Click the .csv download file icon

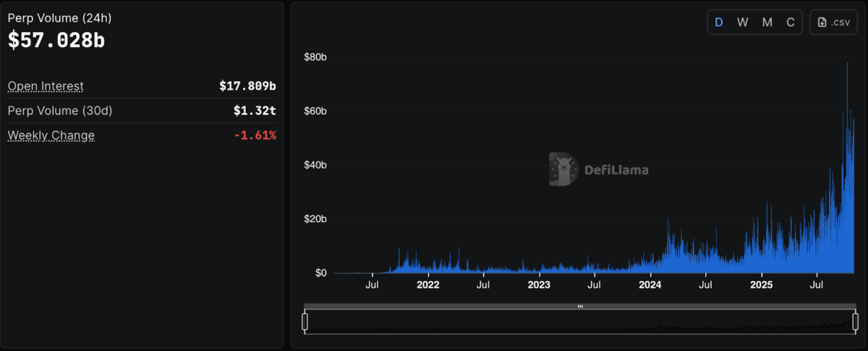point(822,22)
